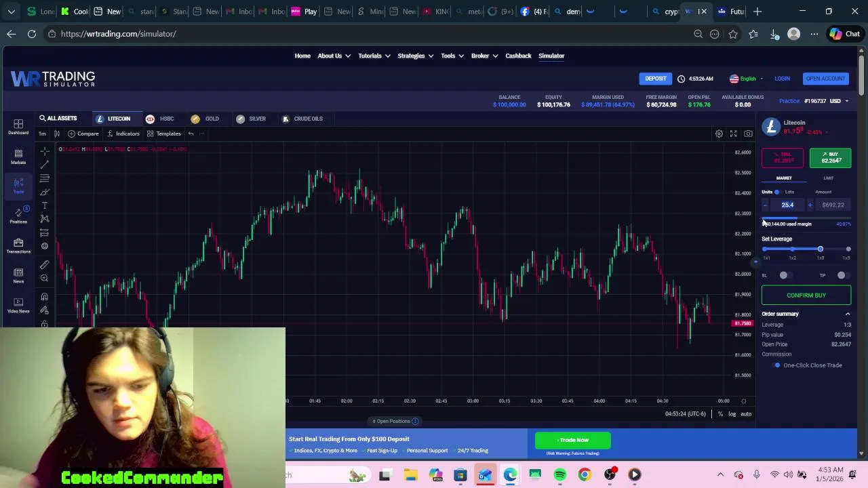Click the OPEN ACCOUNT button
Screen dimensions: 868x488
pos(825,79)
